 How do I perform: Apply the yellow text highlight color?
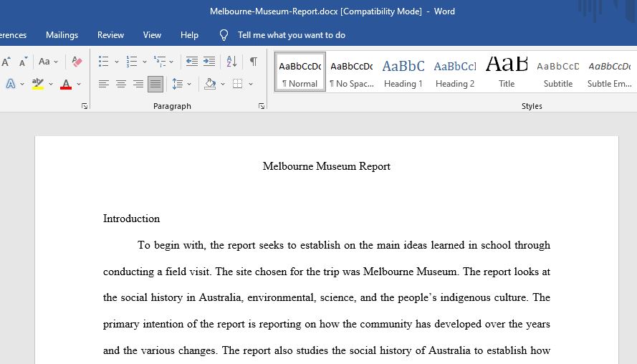tap(38, 84)
